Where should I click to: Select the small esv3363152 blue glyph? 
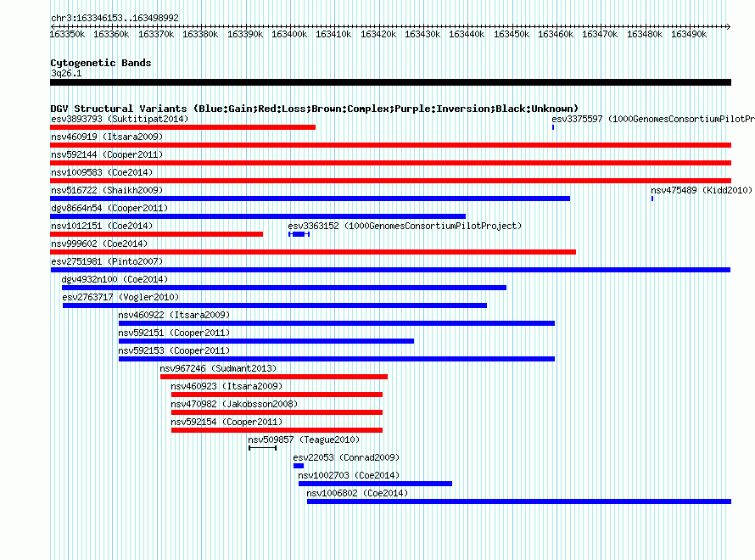299,234
